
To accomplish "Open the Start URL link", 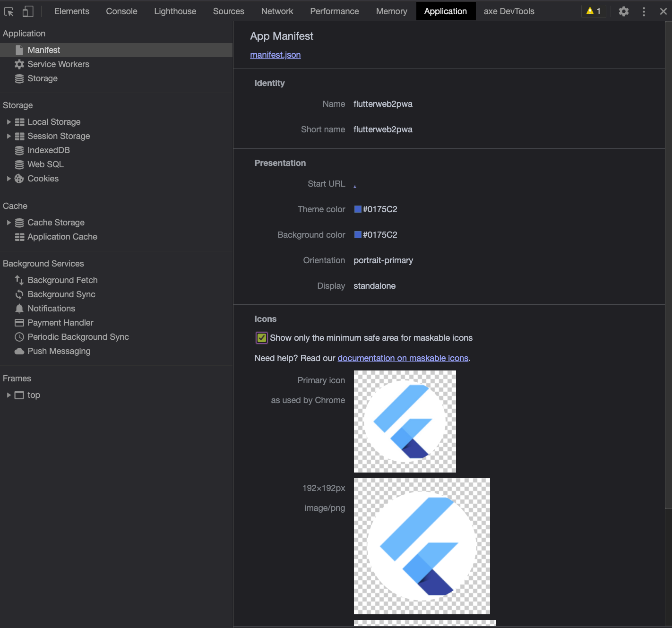I will coord(355,184).
